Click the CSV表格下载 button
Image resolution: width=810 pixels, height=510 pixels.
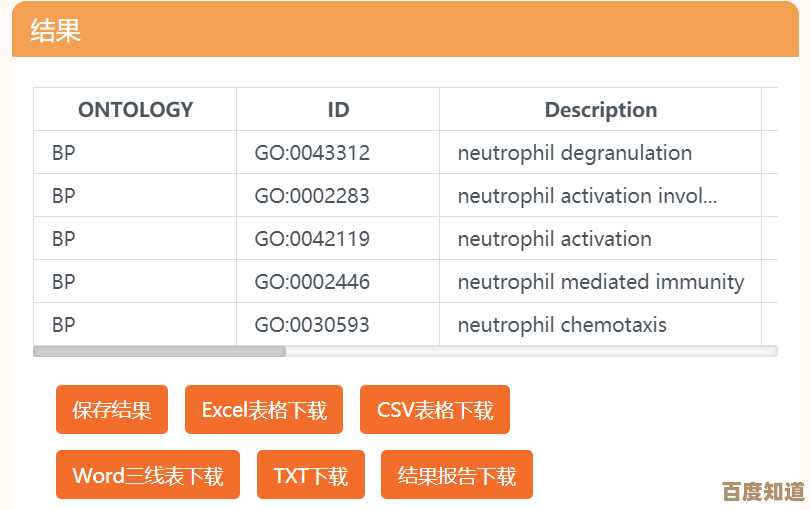435,410
